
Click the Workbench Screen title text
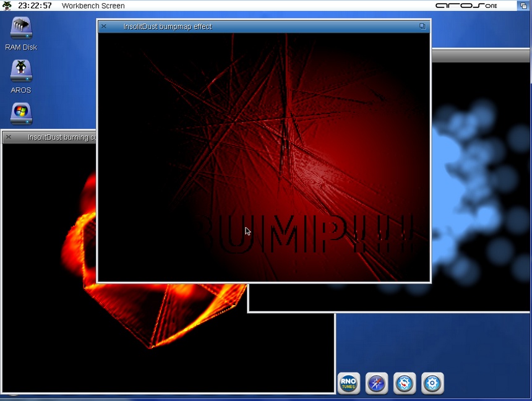[93, 6]
